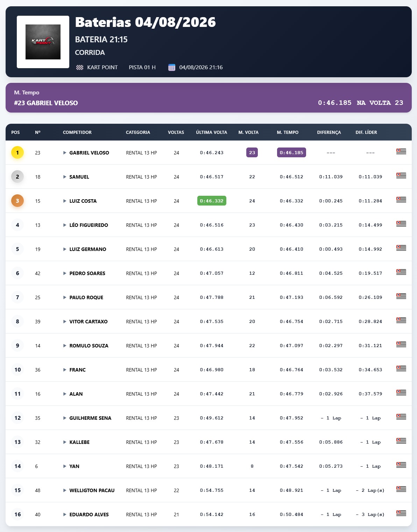This screenshot has width=417, height=532.
Task: Click the green 0:46.332 last lap badge
Action: pos(212,201)
